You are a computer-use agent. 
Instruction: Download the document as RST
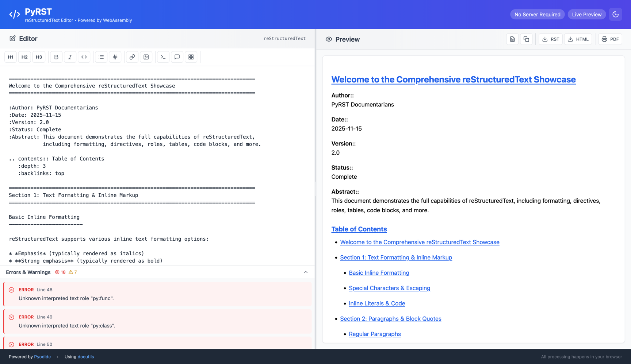coord(551,39)
